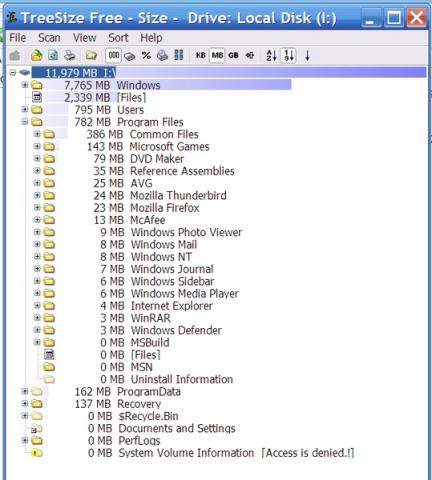Open the Sort menu
Viewport: 432px width, 480px height.
[118, 38]
